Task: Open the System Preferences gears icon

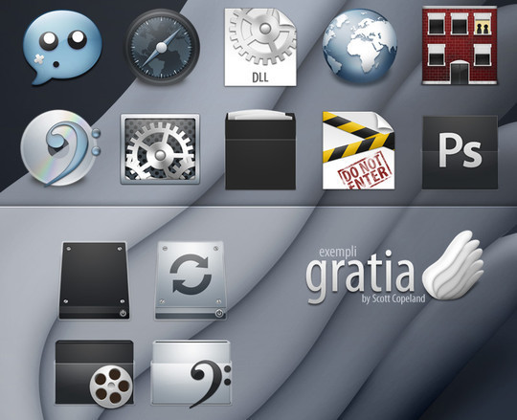Action: click(x=160, y=149)
